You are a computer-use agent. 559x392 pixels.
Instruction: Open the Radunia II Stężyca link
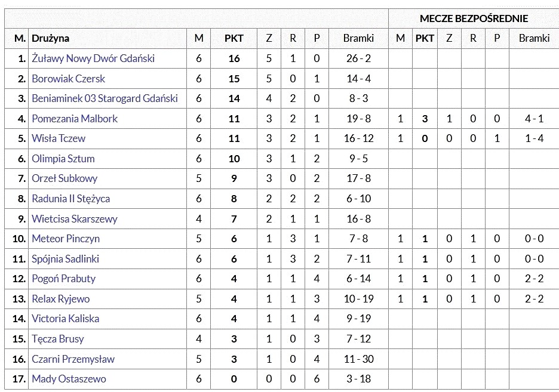[70, 199]
